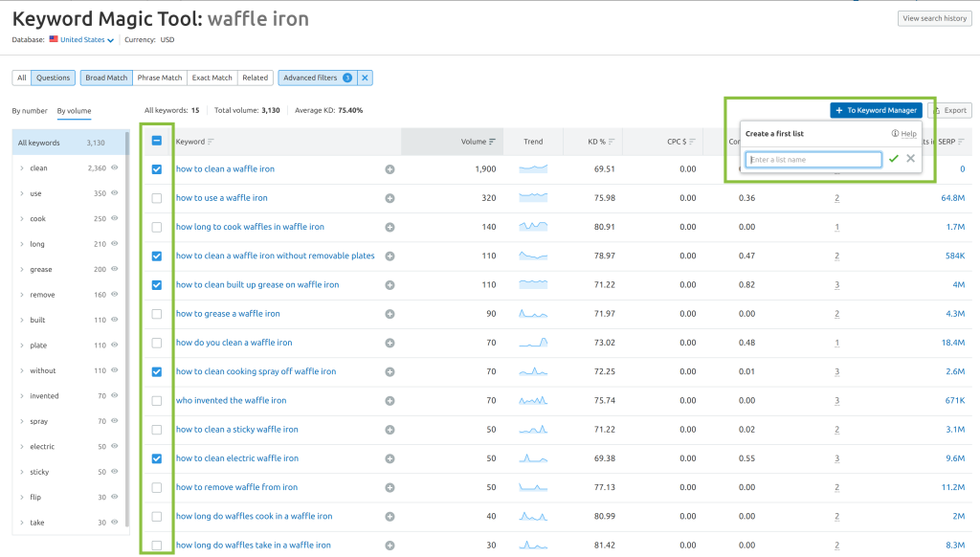The image size is (980, 557).
Task: Cancel list creation with gray X icon
Action: click(x=911, y=159)
